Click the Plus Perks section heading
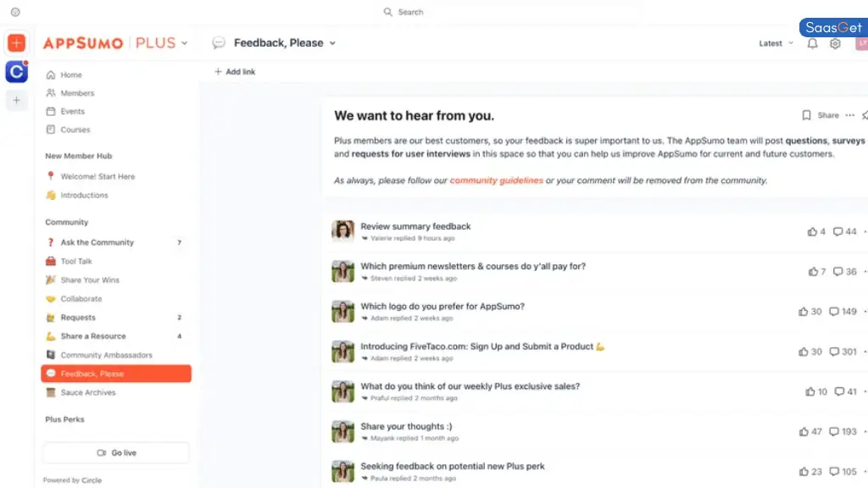Viewport: 868px width, 488px height. click(64, 419)
